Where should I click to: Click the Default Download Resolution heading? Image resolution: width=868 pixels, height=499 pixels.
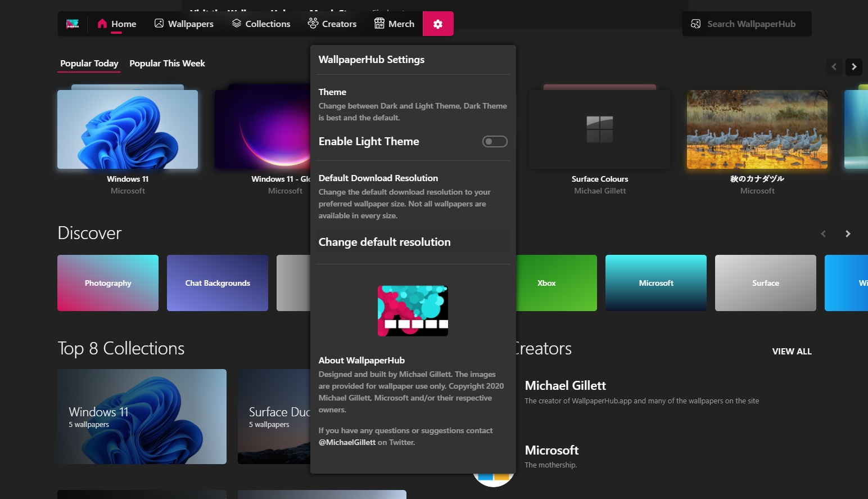(x=378, y=178)
